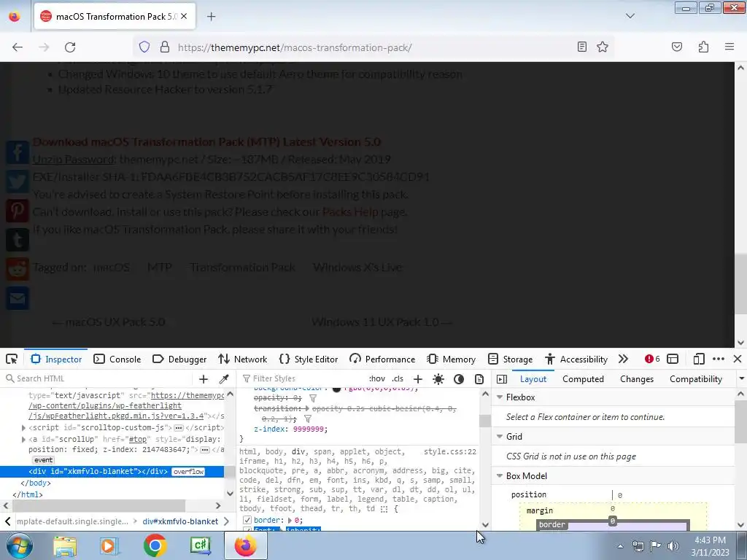Open the sidebar tabs overflow dropdown
747x560 pixels.
tap(741, 379)
